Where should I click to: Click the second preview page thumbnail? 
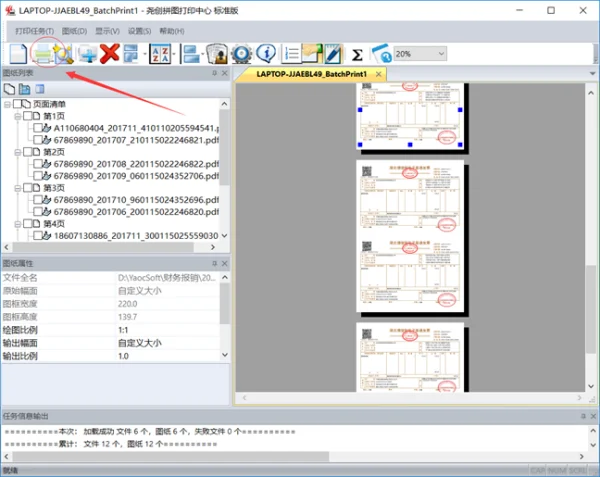410,236
